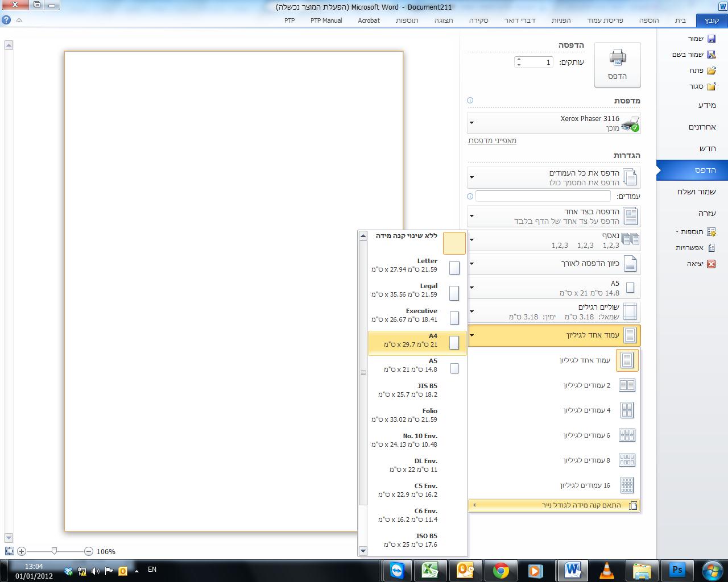Expand תוספות item in backstage sidebar

696,232
